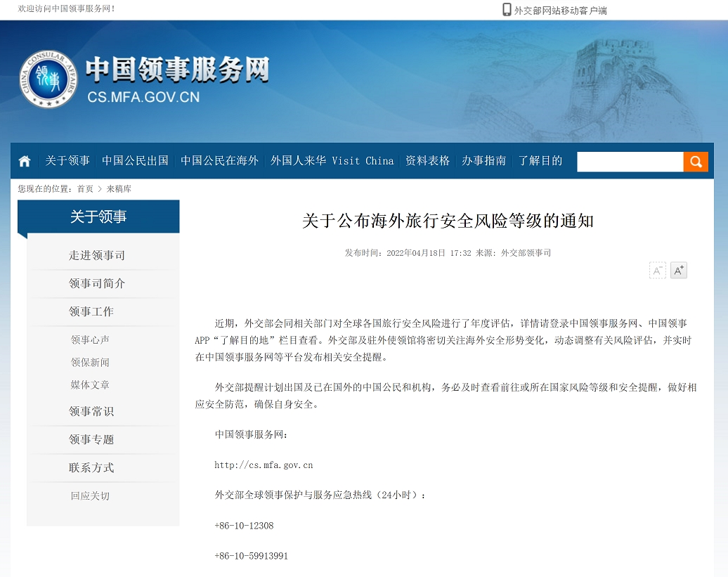Open the 资料表格 navigation menu

[x=427, y=161]
